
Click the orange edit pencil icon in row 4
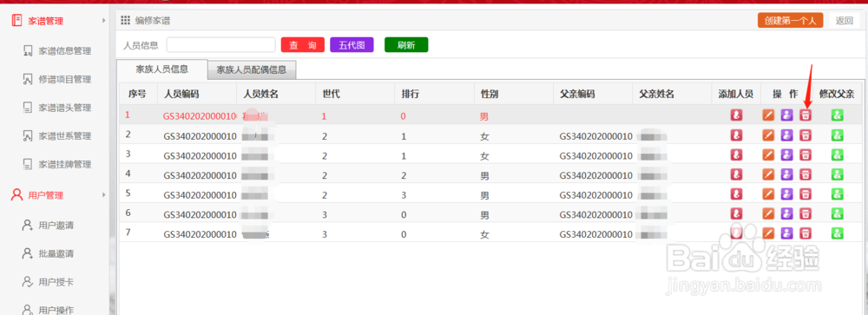tap(768, 174)
